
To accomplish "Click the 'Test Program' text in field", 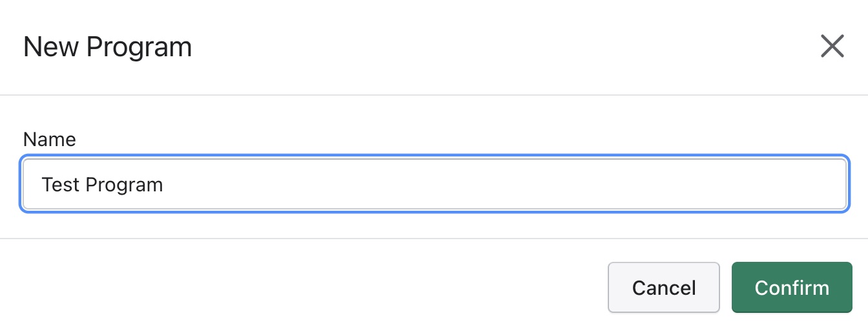I will (x=102, y=185).
